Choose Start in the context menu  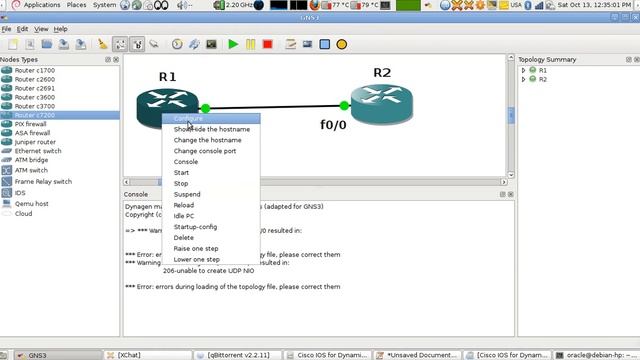tap(211, 173)
